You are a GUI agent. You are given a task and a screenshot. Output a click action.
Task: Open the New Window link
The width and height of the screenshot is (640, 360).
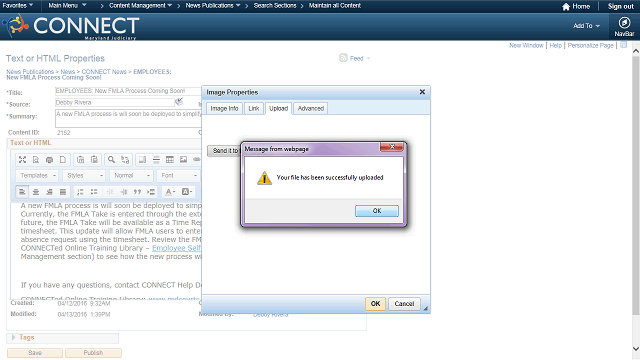click(526, 45)
